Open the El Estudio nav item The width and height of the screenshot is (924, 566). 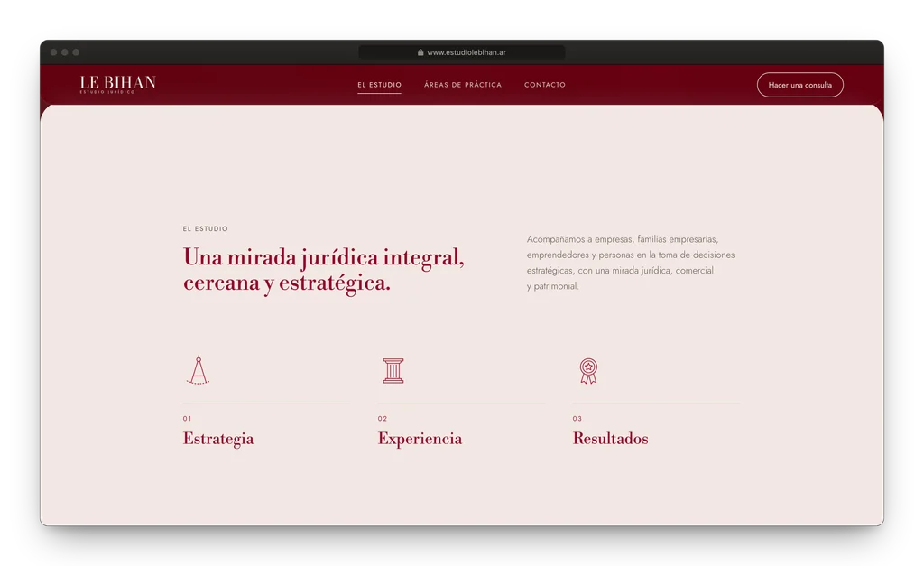click(x=380, y=85)
